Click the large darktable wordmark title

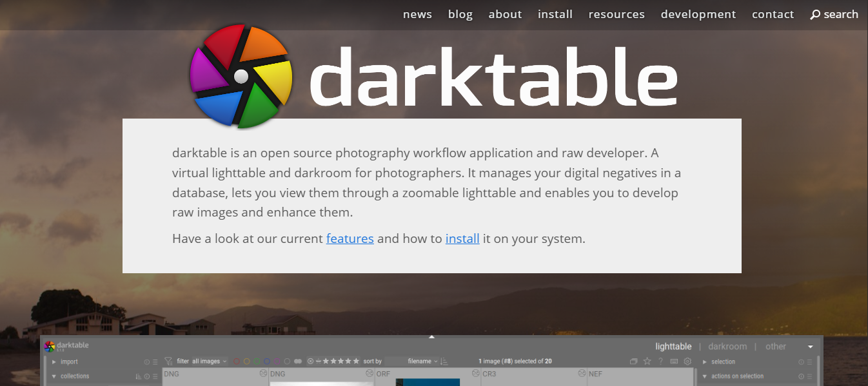pyautogui.click(x=493, y=76)
